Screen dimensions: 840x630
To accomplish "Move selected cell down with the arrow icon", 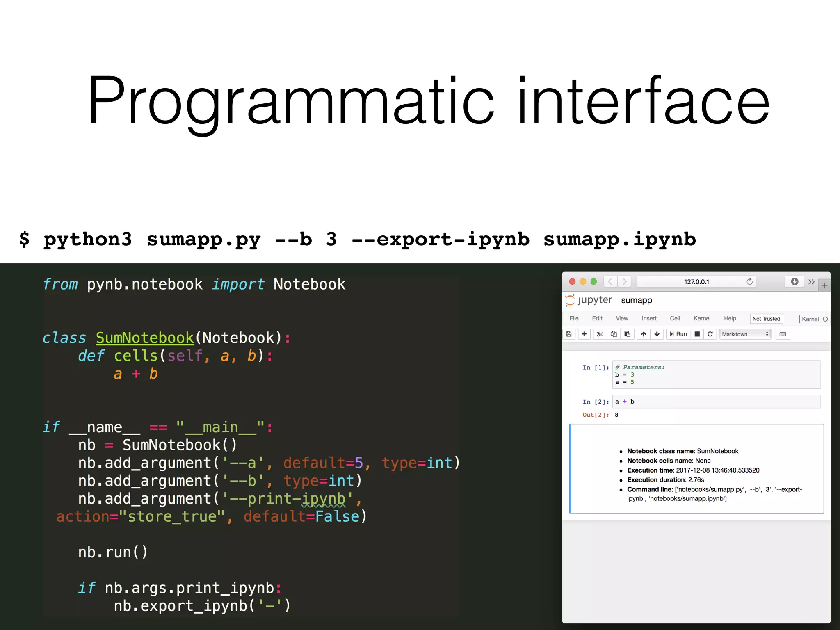I will pyautogui.click(x=657, y=334).
